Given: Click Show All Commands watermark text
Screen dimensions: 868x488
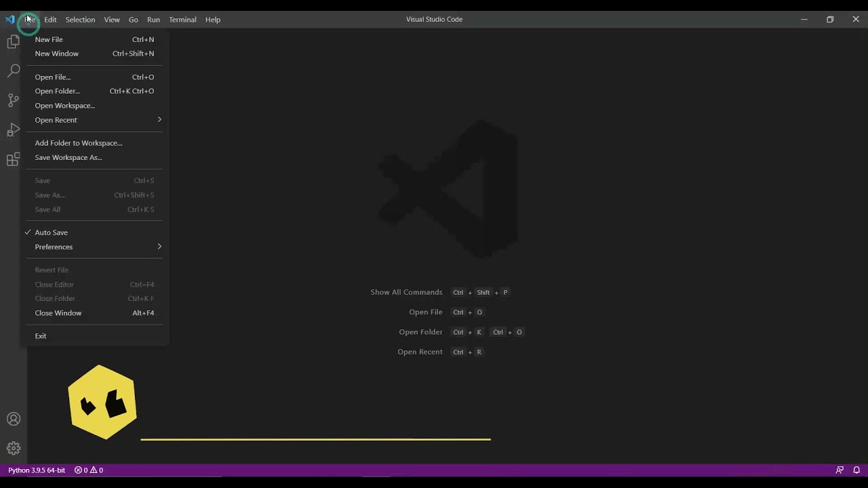Looking at the screenshot, I should (406, 292).
